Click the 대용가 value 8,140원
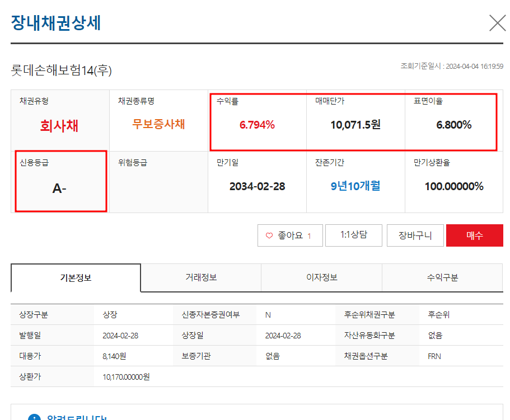Viewport: 510px width, 420px height. (x=114, y=356)
